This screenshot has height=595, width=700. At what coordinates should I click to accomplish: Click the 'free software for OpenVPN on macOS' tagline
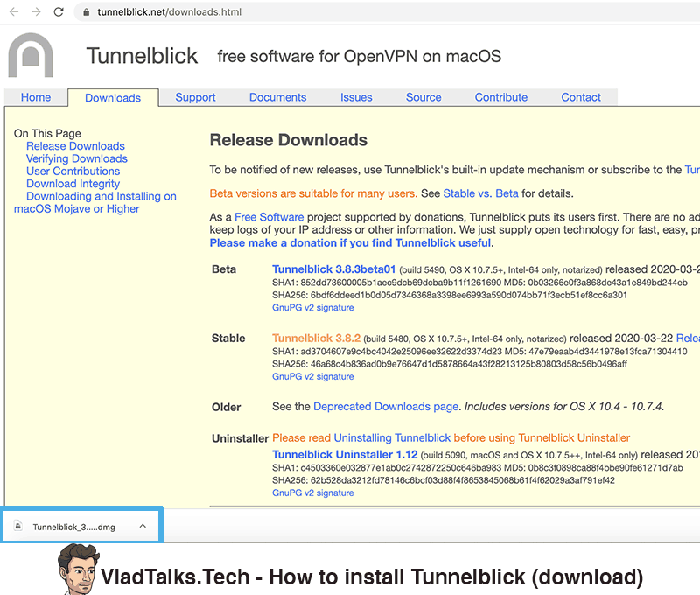click(360, 57)
